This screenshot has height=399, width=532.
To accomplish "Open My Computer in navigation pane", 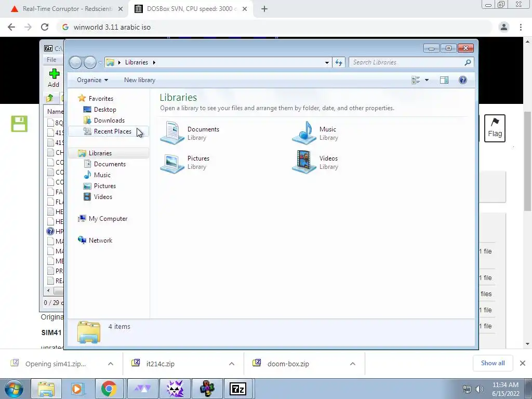I will point(108,219).
